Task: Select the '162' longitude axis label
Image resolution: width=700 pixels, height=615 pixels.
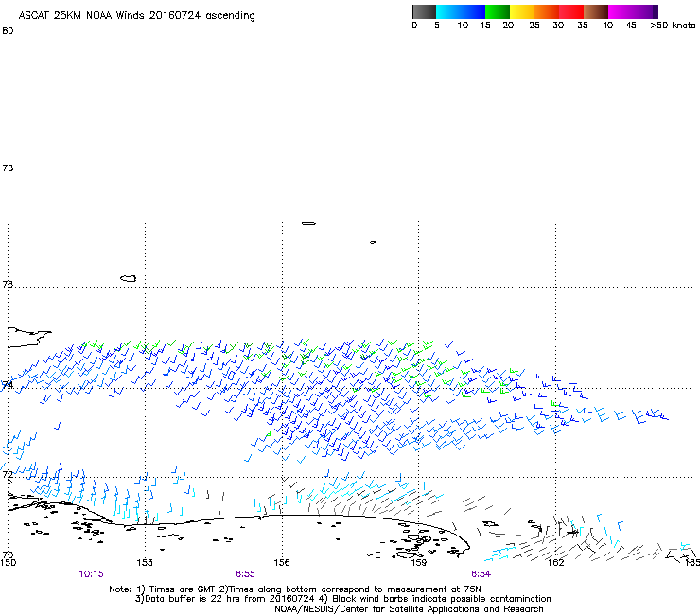Action: tap(556, 563)
